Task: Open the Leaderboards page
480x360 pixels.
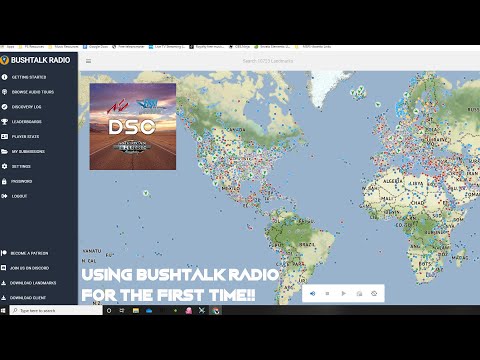Action: tap(27, 122)
